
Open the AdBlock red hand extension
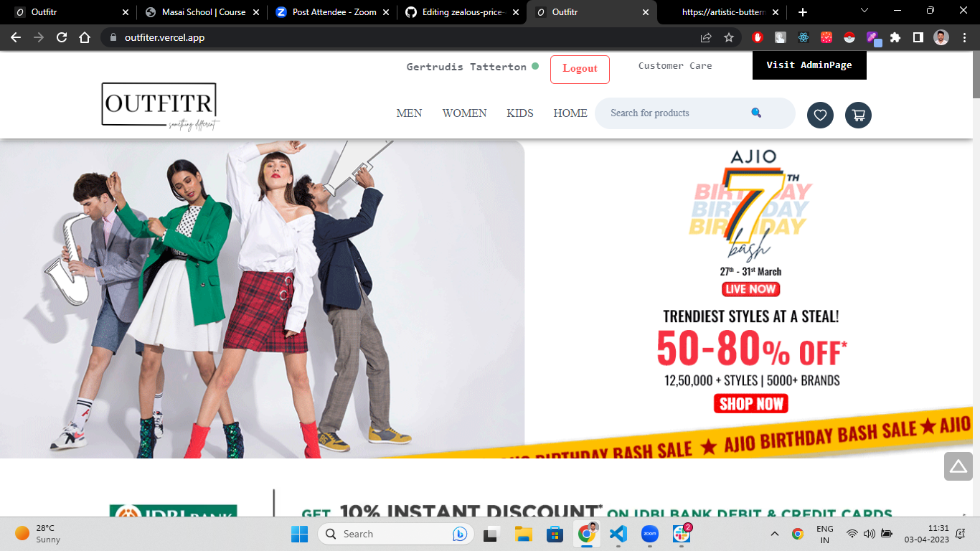pos(758,37)
